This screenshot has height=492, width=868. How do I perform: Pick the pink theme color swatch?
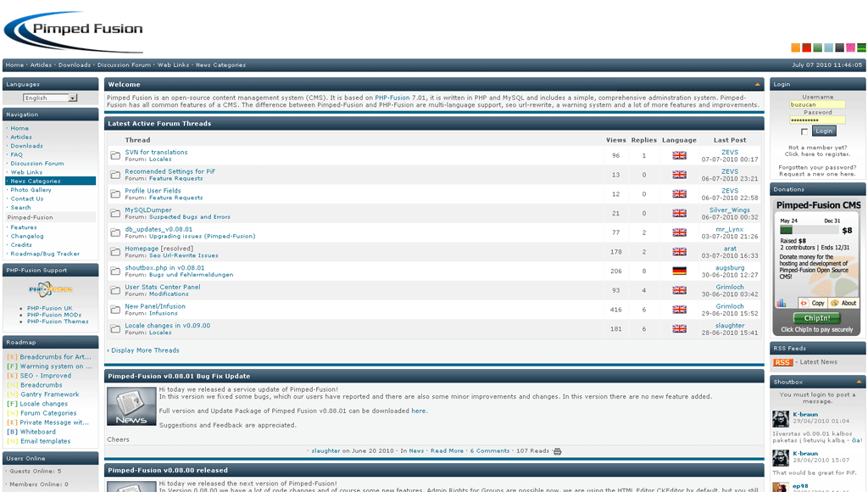(x=850, y=48)
